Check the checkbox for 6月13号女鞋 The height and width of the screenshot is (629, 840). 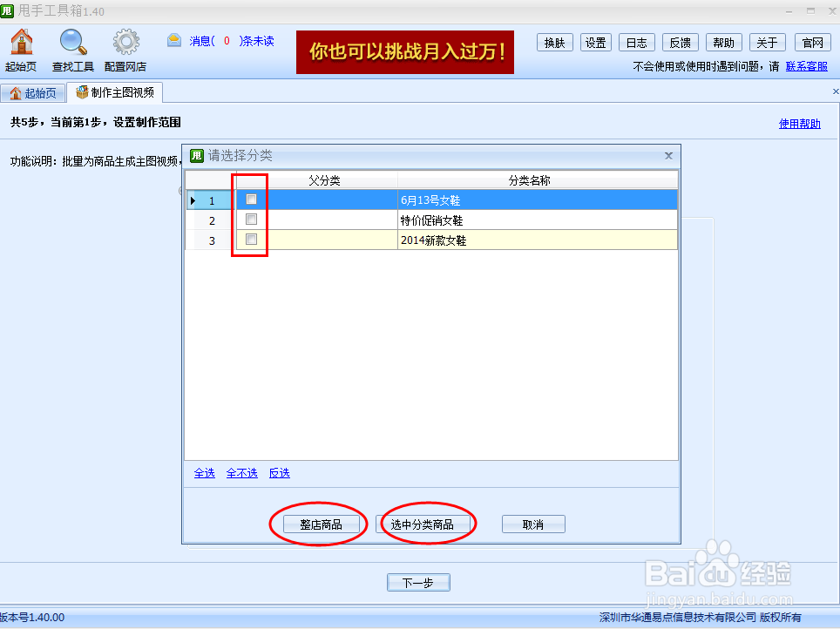coord(250,200)
